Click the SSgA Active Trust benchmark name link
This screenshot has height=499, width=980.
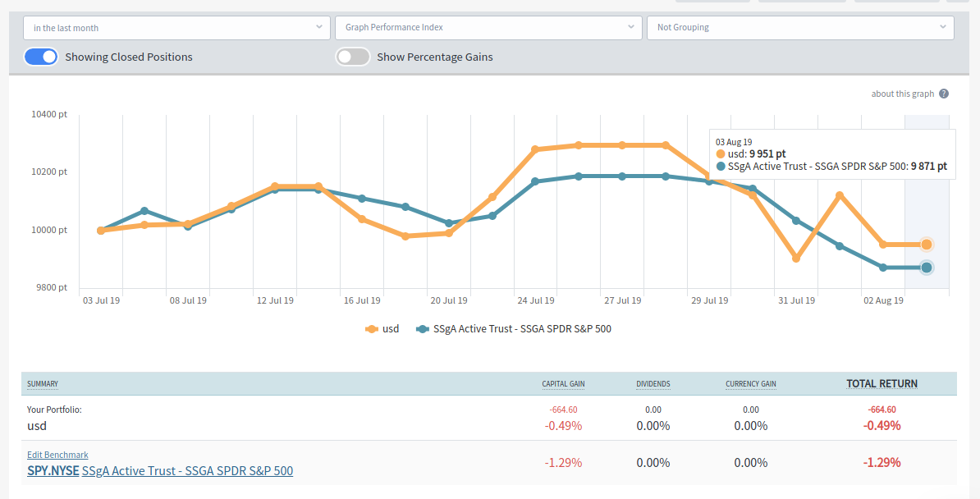187,471
